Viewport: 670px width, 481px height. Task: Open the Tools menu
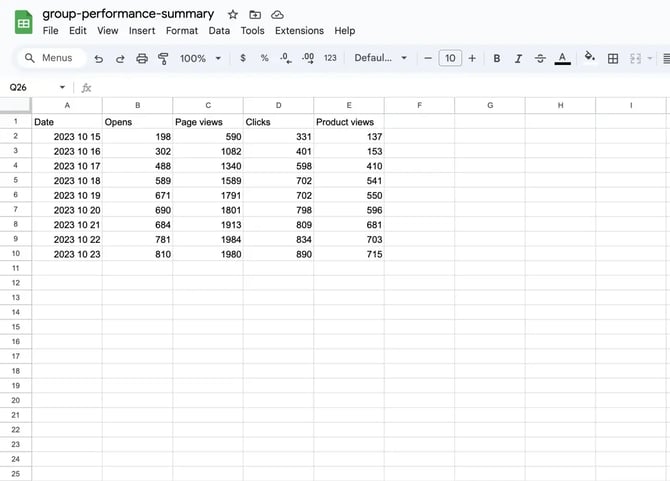coord(253,31)
